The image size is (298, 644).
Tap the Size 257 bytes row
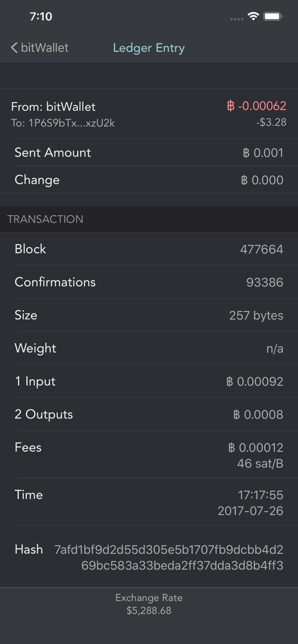click(x=149, y=315)
